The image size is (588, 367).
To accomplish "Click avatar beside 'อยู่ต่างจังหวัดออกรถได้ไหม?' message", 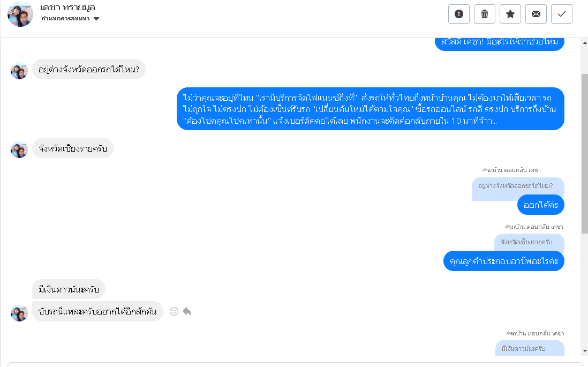I will coord(19,71).
